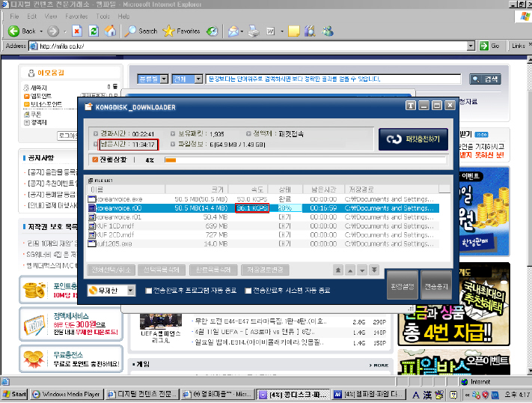Open Edit with Word icon

tap(270, 31)
